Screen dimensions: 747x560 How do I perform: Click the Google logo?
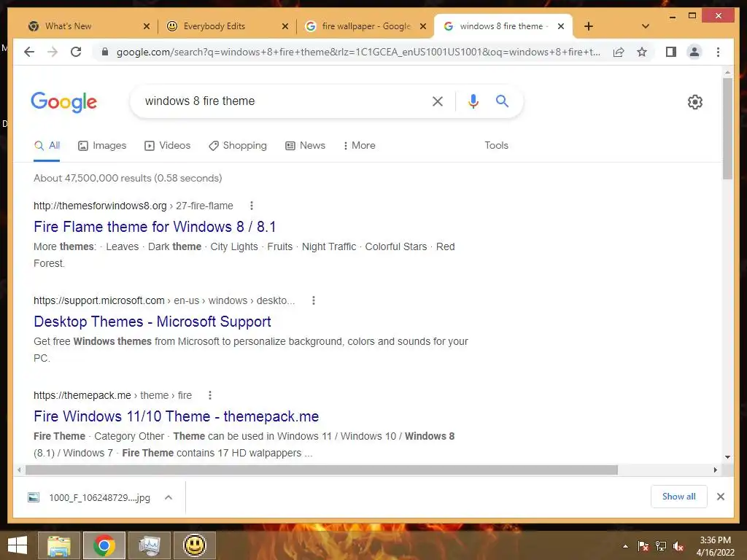[64, 102]
